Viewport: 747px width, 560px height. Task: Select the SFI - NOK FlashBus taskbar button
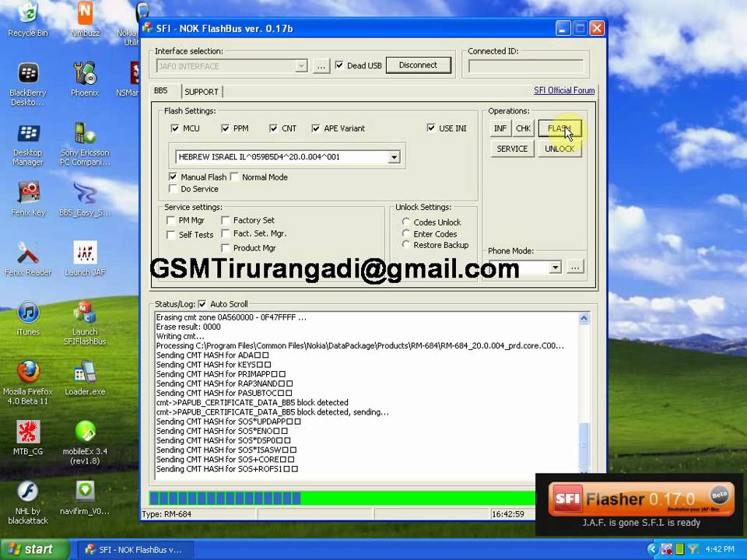[x=134, y=550]
